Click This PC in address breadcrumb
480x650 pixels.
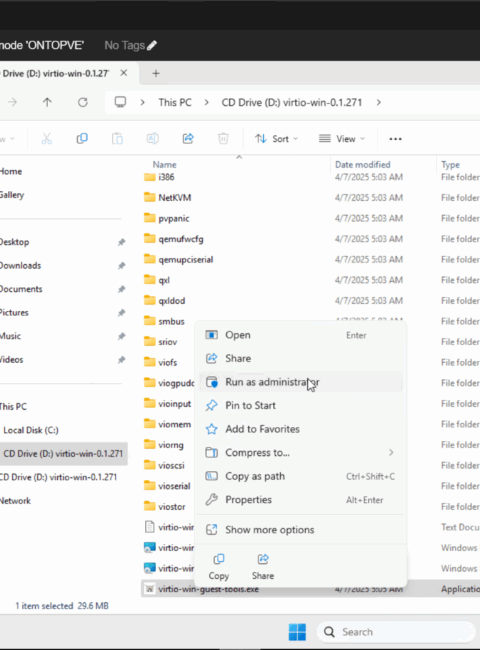(175, 102)
